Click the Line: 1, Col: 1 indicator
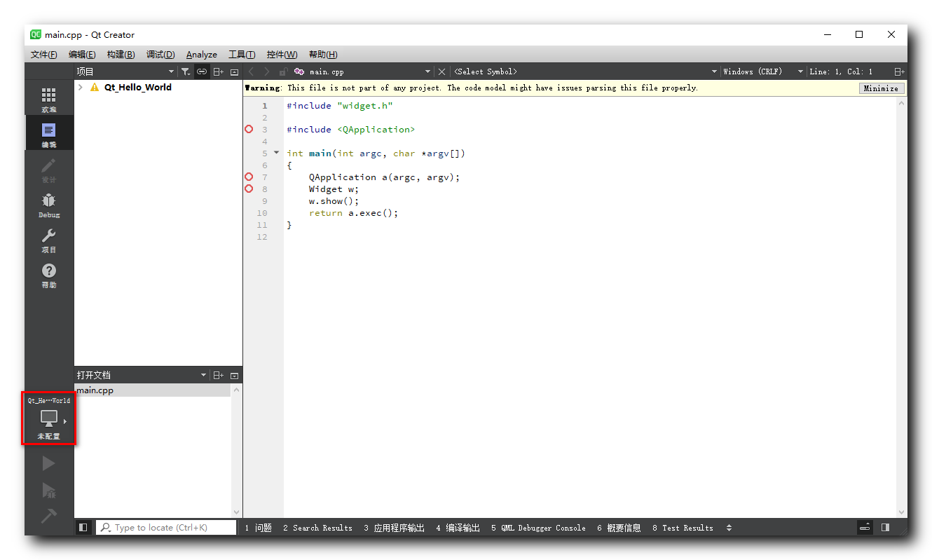The image size is (932, 560). point(841,71)
